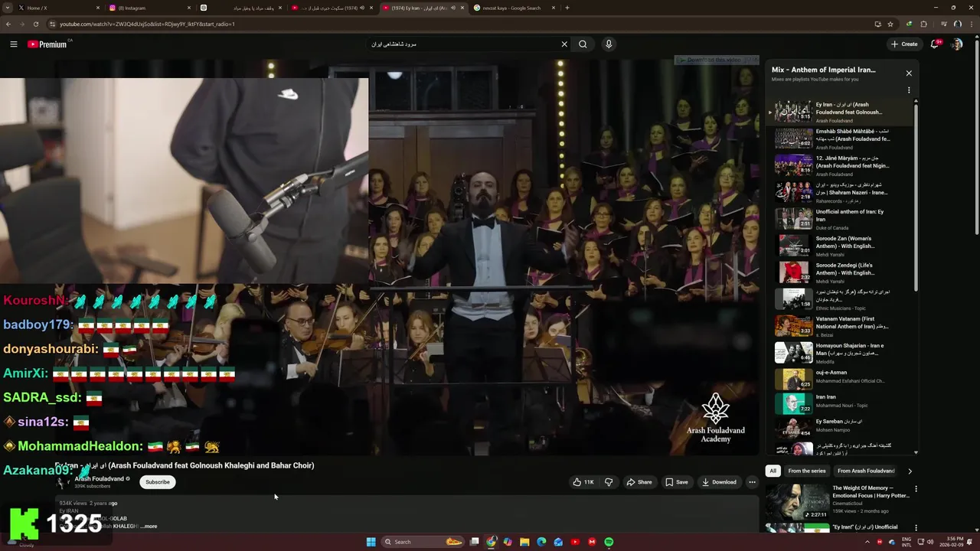Reload the page in the browser

(36, 24)
